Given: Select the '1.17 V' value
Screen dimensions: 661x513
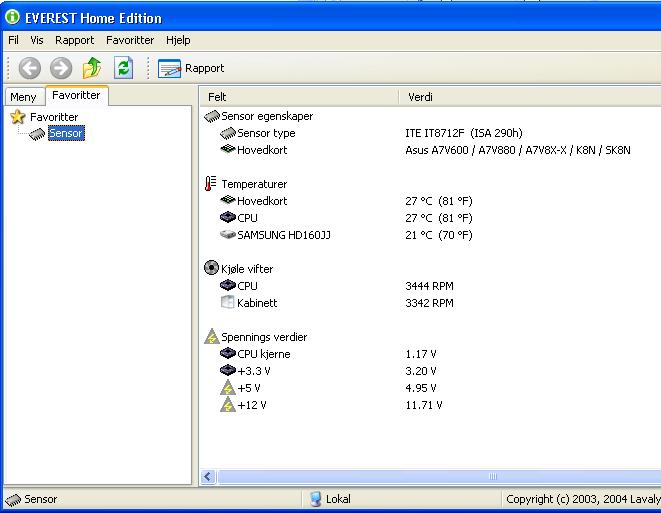Looking at the screenshot, I should pos(421,354).
